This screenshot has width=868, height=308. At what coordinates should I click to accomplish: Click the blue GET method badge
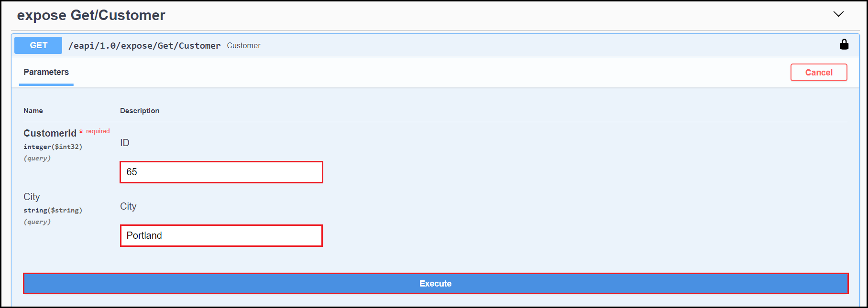tap(38, 45)
